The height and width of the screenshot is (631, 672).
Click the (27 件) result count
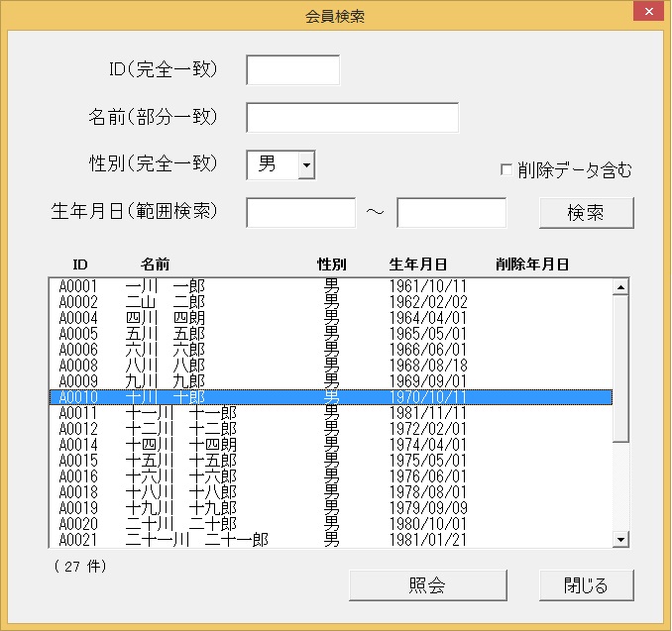click(x=80, y=567)
